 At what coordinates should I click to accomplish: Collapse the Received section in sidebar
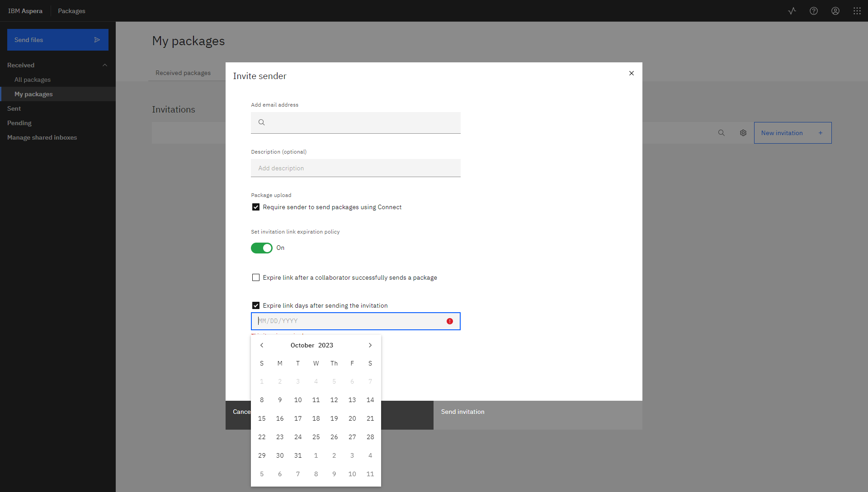pos(105,65)
